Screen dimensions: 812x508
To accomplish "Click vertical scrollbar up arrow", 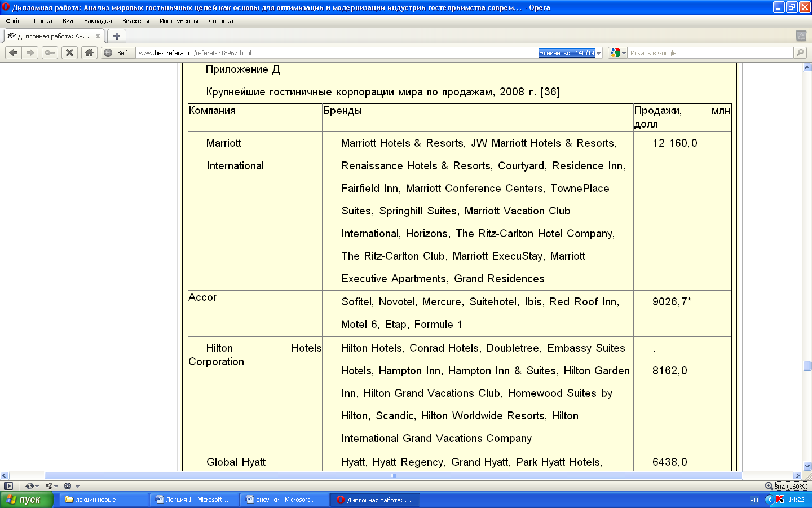I will [807, 68].
